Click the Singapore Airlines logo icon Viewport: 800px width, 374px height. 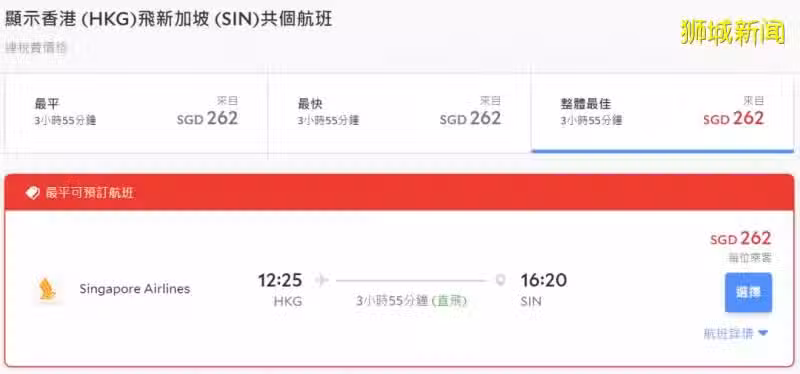(x=48, y=289)
